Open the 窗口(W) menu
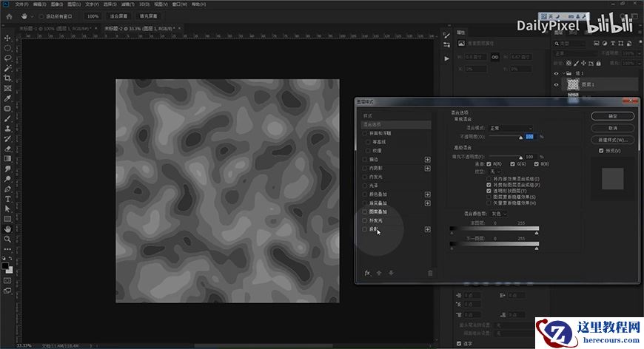 click(x=179, y=4)
